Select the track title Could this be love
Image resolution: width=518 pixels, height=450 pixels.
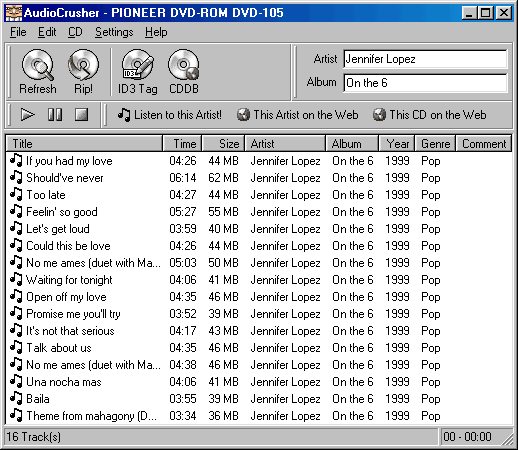(68, 246)
